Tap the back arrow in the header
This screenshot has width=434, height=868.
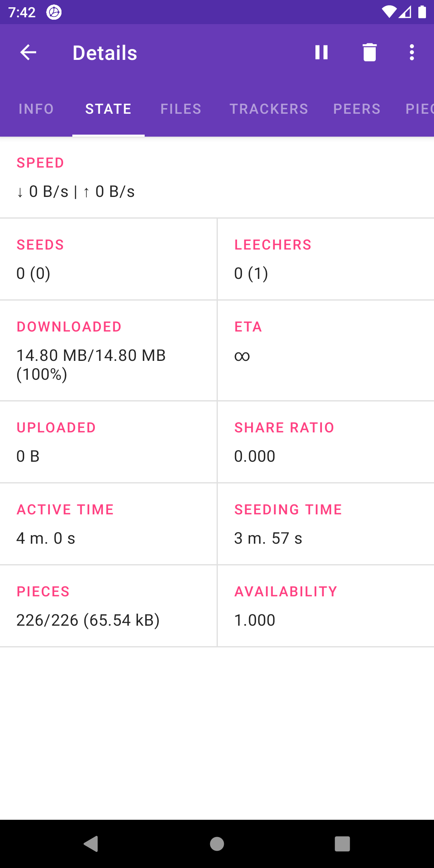[28, 53]
